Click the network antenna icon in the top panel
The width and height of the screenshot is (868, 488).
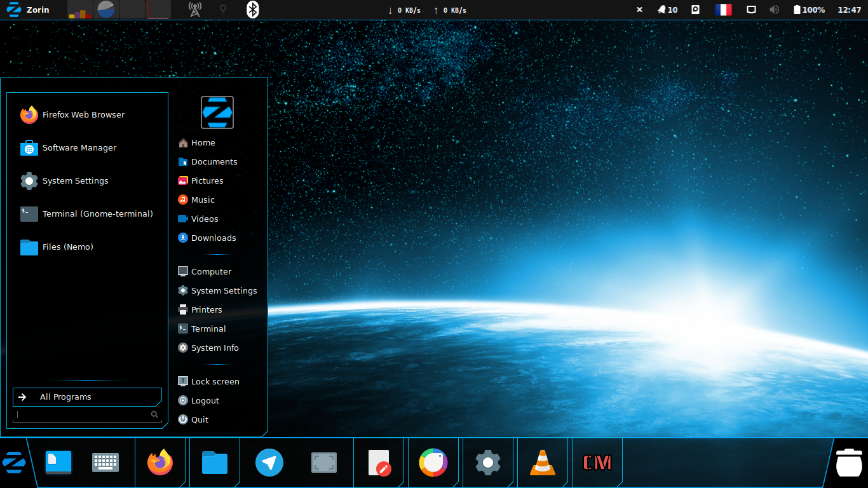195,10
